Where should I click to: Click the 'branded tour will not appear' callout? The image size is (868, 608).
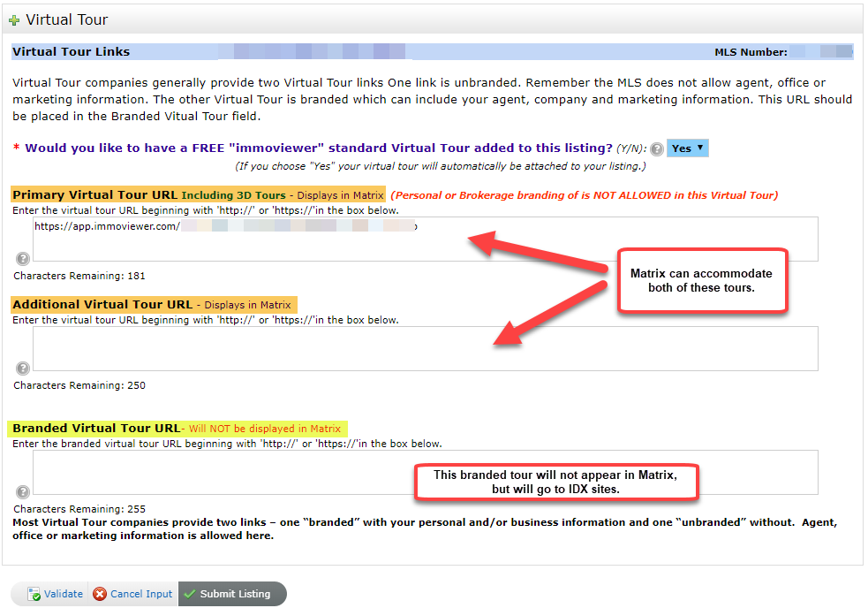click(556, 482)
